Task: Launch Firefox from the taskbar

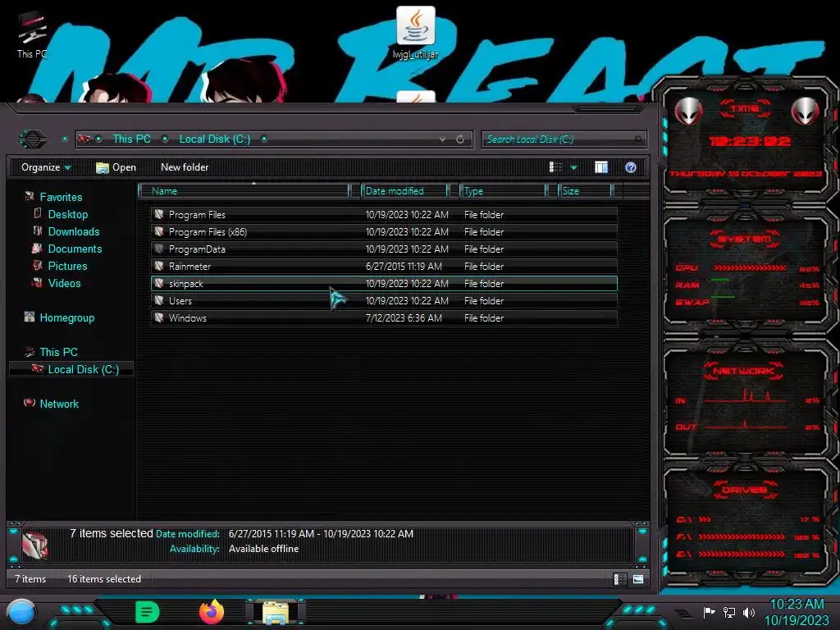Action: point(212,612)
